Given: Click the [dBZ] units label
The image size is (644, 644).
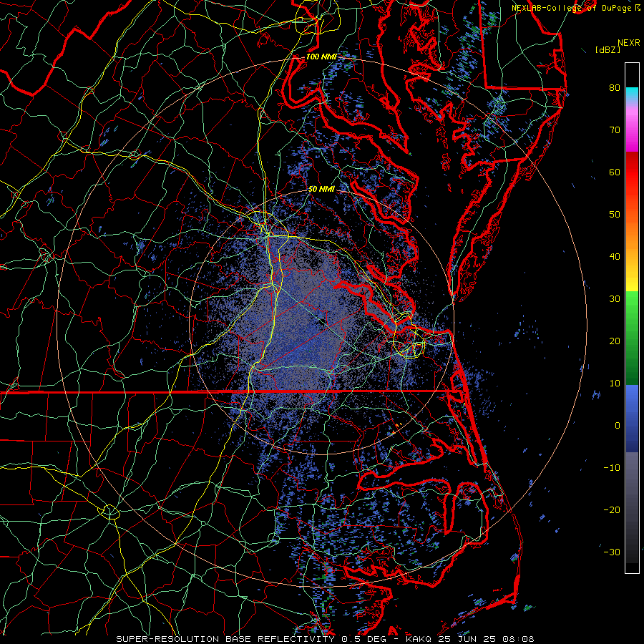Looking at the screenshot, I should point(608,50).
